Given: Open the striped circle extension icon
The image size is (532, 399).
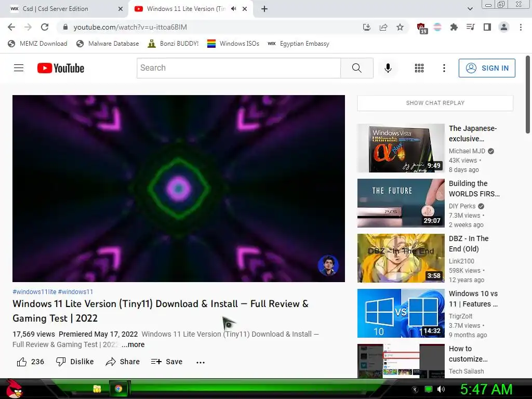Looking at the screenshot, I should [437, 27].
